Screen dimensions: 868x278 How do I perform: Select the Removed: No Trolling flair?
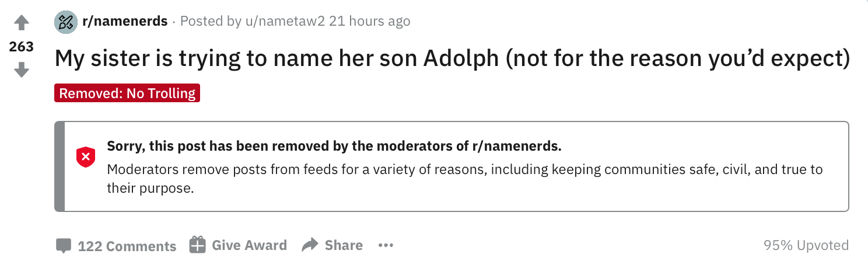click(127, 93)
